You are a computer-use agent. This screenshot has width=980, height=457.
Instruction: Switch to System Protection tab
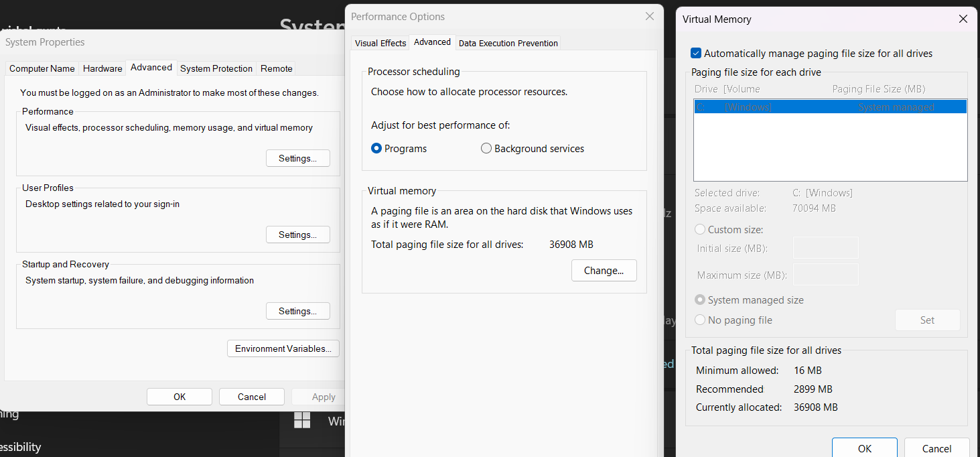tap(216, 68)
